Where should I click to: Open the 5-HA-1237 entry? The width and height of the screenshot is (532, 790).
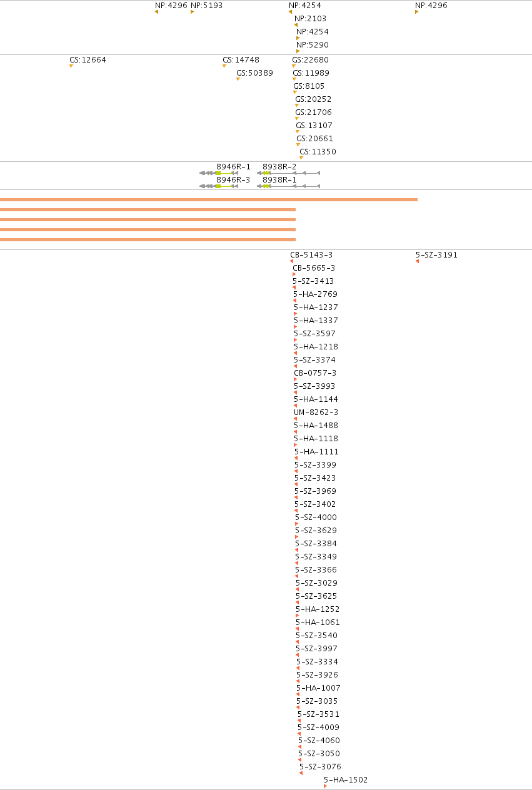pyautogui.click(x=316, y=307)
